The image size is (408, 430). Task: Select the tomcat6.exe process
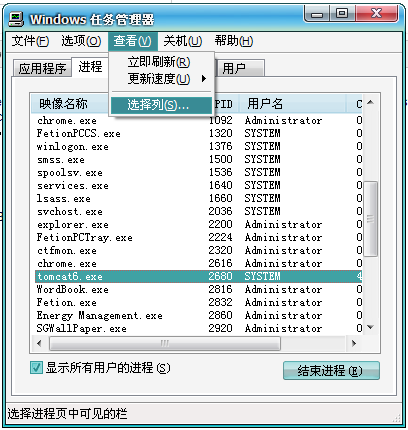coord(199,277)
